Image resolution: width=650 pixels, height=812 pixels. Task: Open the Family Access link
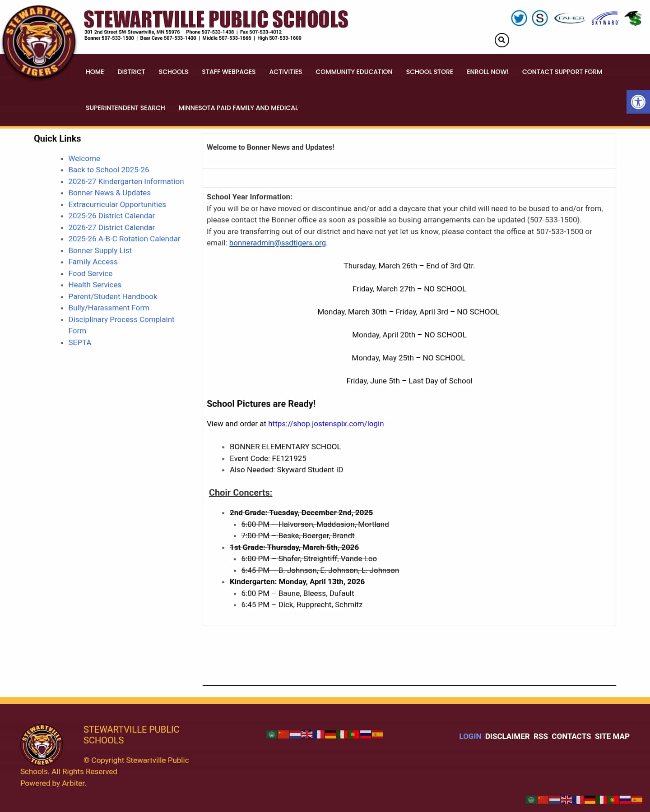click(x=93, y=262)
